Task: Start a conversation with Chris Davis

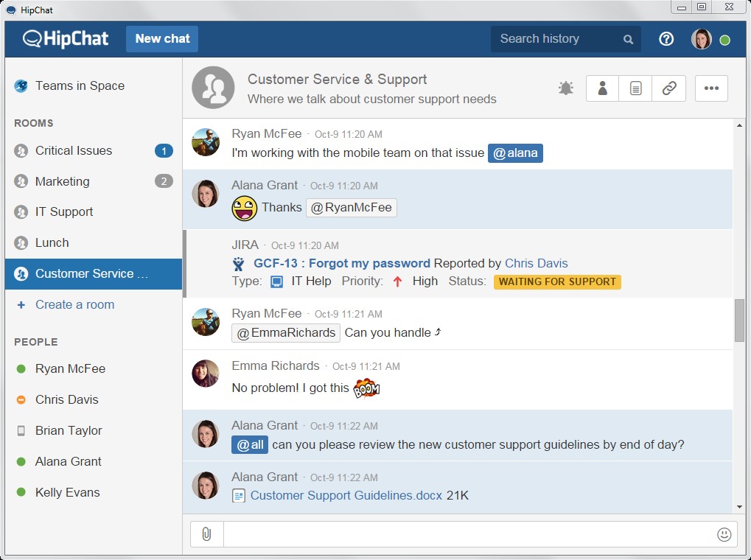Action: 66,399
